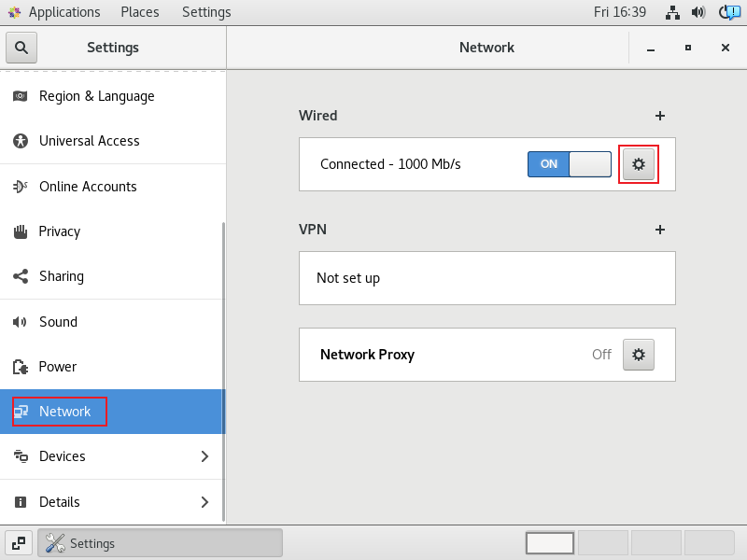
Task: Add a new wired connection profile
Action: click(x=660, y=116)
